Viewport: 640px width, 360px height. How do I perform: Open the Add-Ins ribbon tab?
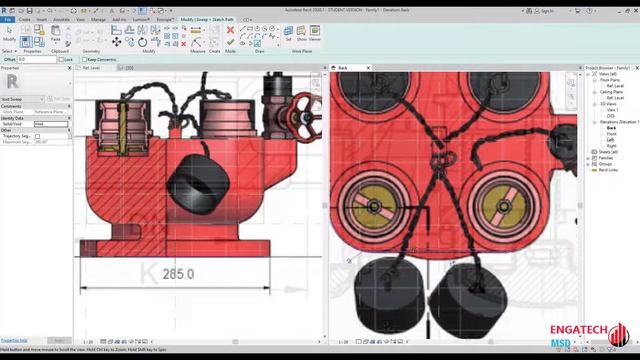pos(119,19)
